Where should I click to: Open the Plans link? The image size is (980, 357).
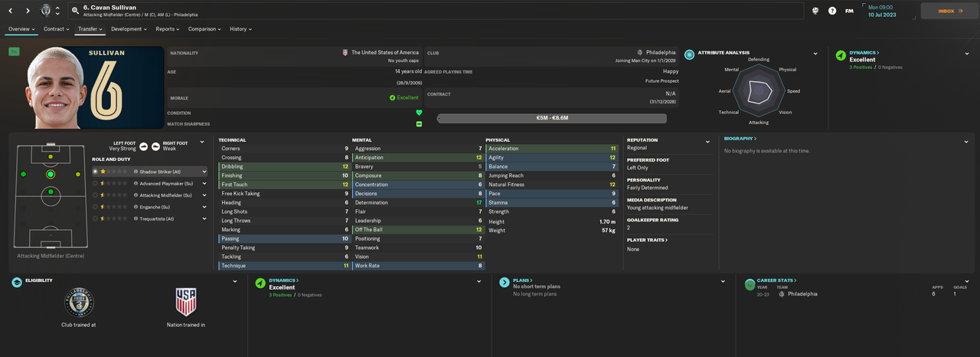click(x=522, y=281)
